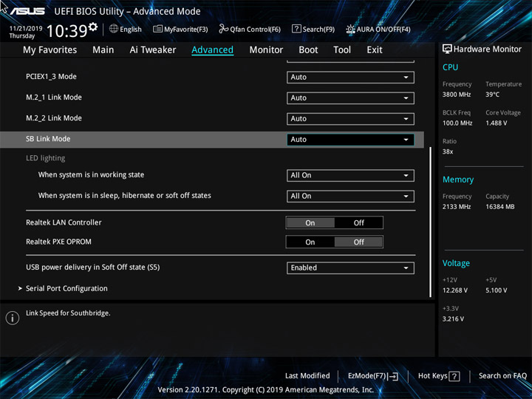The height and width of the screenshot is (399, 532).
Task: Open MyFavorite(F3) text button
Action: click(x=186, y=30)
